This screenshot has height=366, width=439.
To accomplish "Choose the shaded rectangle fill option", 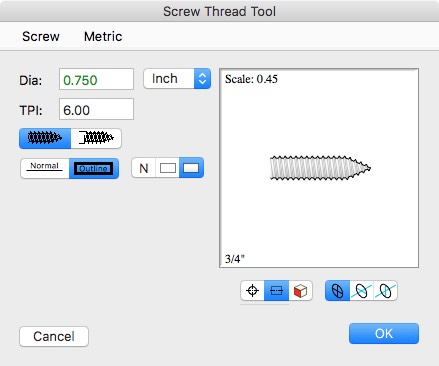I will coord(191,168).
